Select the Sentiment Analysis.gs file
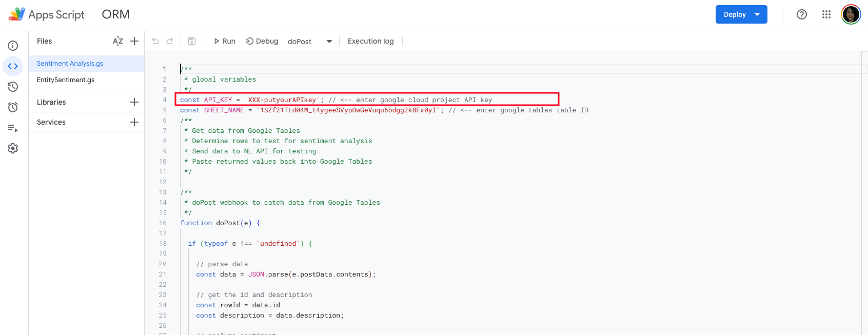Screen dimensions: 868x335 (86, 64)
